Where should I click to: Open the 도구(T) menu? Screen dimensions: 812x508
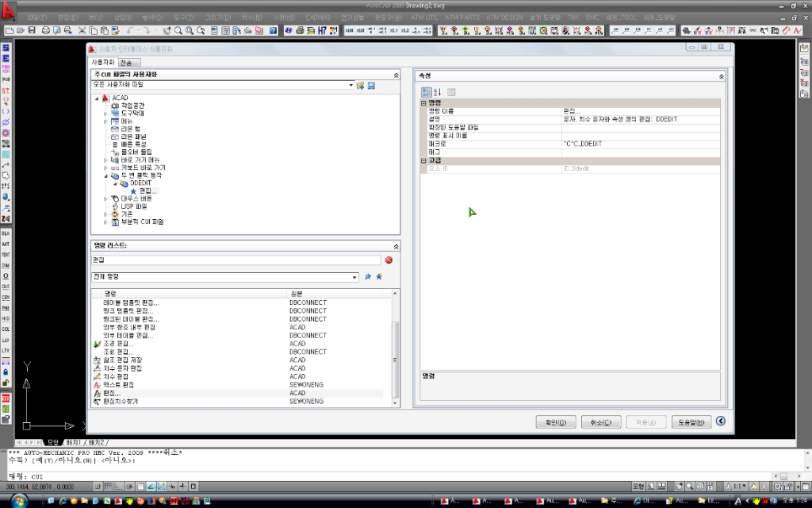click(184, 17)
